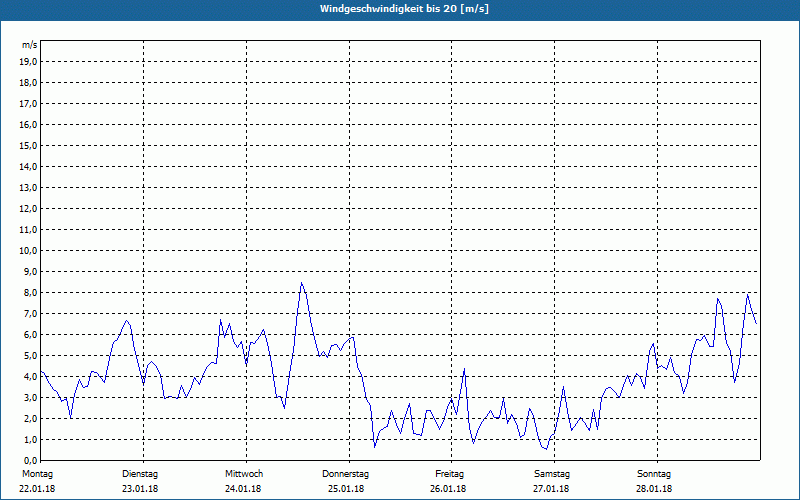The height and width of the screenshot is (500, 800).
Task: Select the 4,0 y-axis label
Action: coord(30,377)
